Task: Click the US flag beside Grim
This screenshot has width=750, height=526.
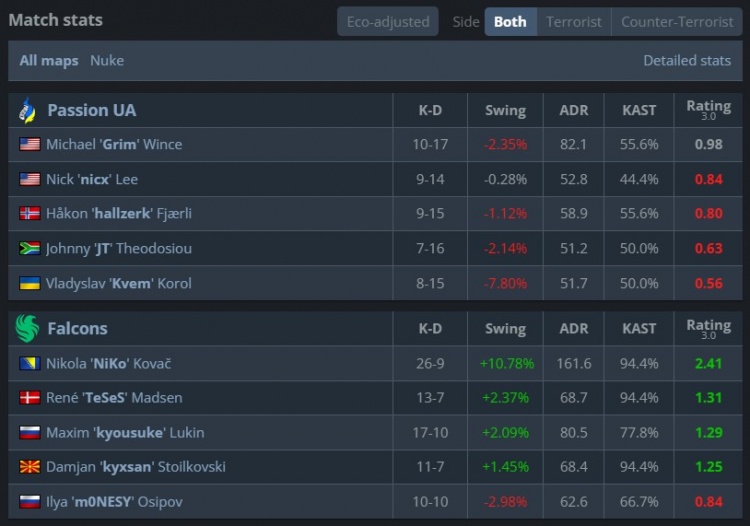Action: click(29, 144)
